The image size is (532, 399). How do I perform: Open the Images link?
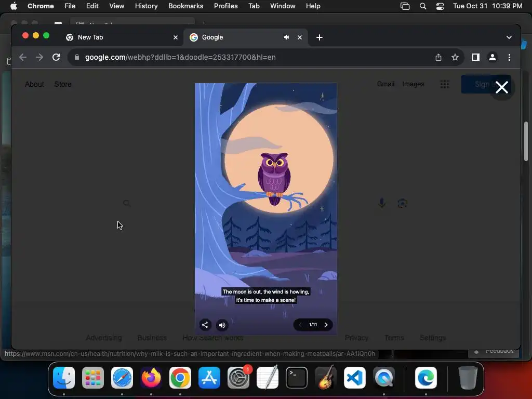coord(413,84)
